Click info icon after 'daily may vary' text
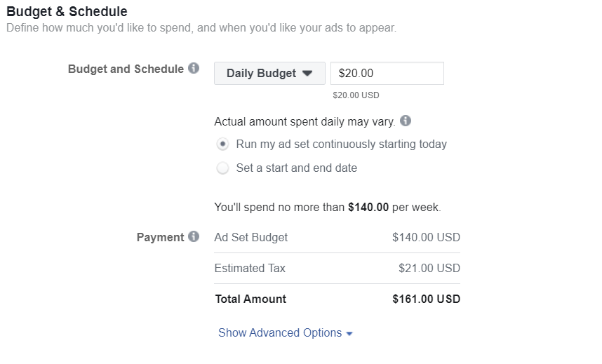The width and height of the screenshot is (602, 364). click(406, 121)
